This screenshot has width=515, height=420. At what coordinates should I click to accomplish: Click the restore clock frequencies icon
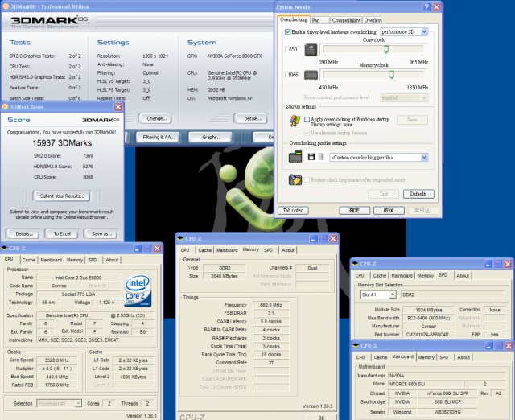[x=295, y=179]
